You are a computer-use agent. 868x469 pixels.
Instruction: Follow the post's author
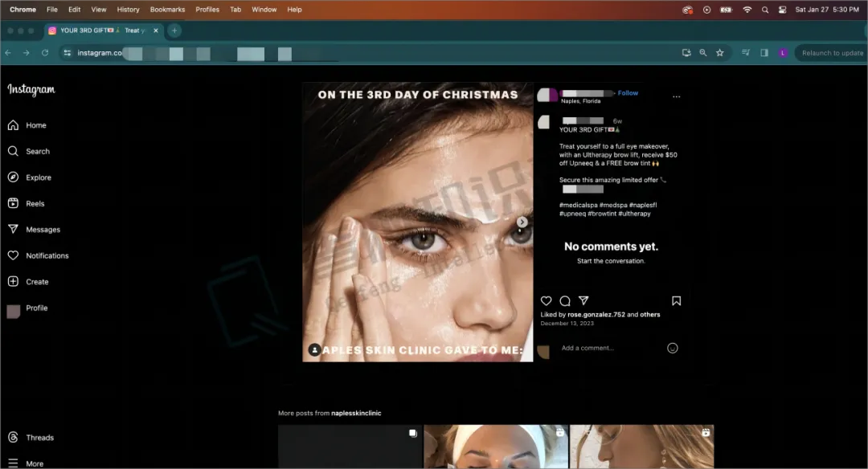coord(628,93)
